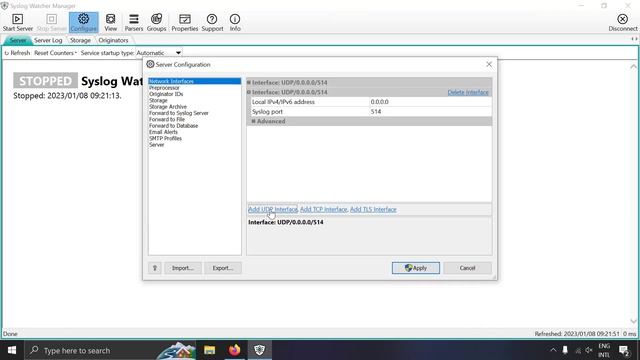Click the Delete Interface link
This screenshot has width=640, height=360.
[468, 92]
